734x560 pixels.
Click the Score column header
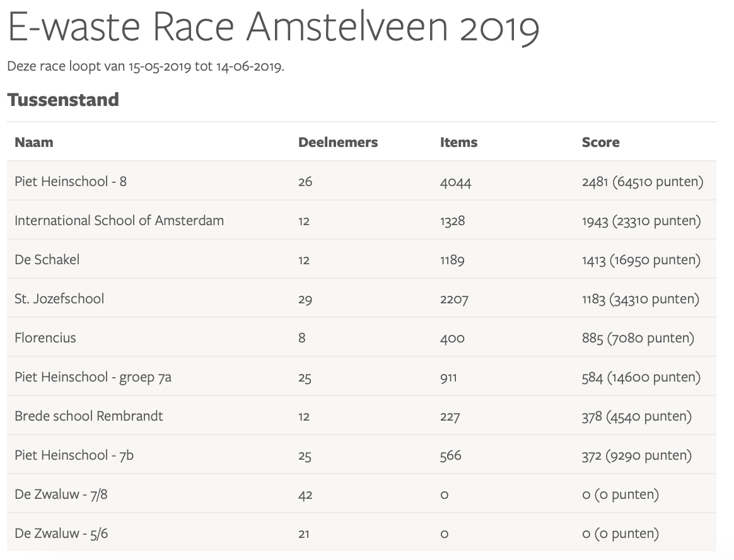[600, 143]
